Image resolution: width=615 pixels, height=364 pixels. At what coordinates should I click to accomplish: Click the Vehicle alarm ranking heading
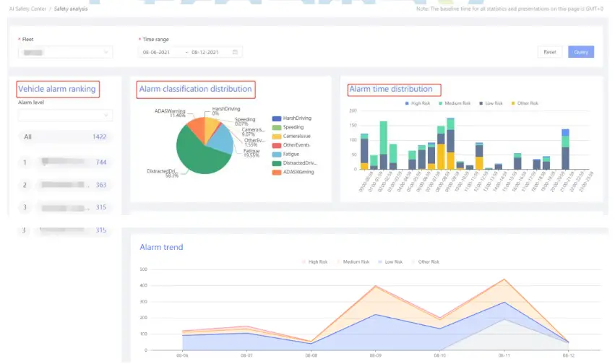(57, 89)
